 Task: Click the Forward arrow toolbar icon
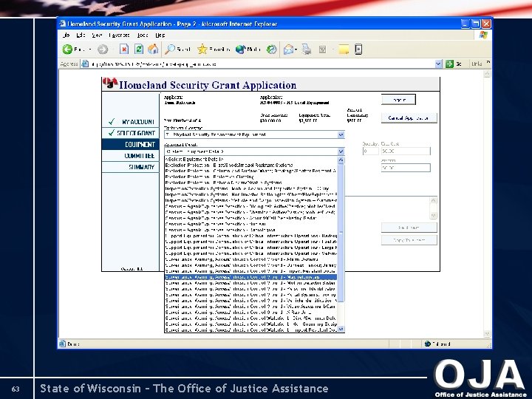[103, 50]
